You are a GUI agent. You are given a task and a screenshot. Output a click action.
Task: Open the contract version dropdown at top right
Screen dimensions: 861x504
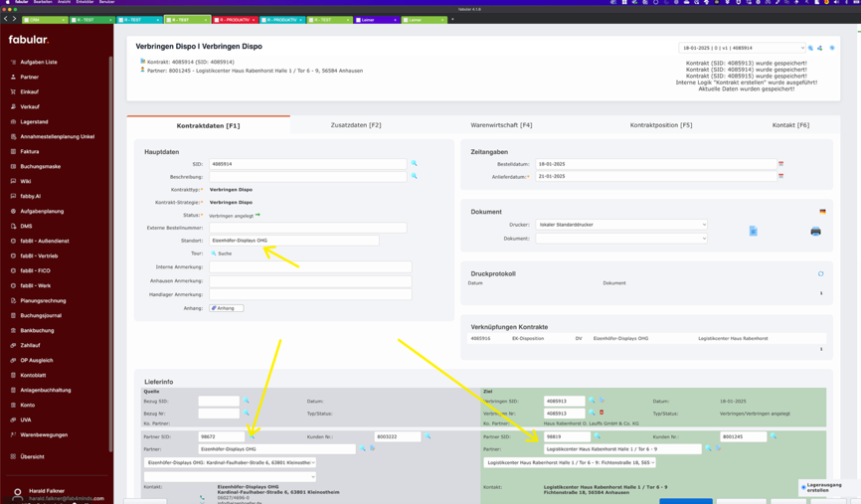point(742,48)
